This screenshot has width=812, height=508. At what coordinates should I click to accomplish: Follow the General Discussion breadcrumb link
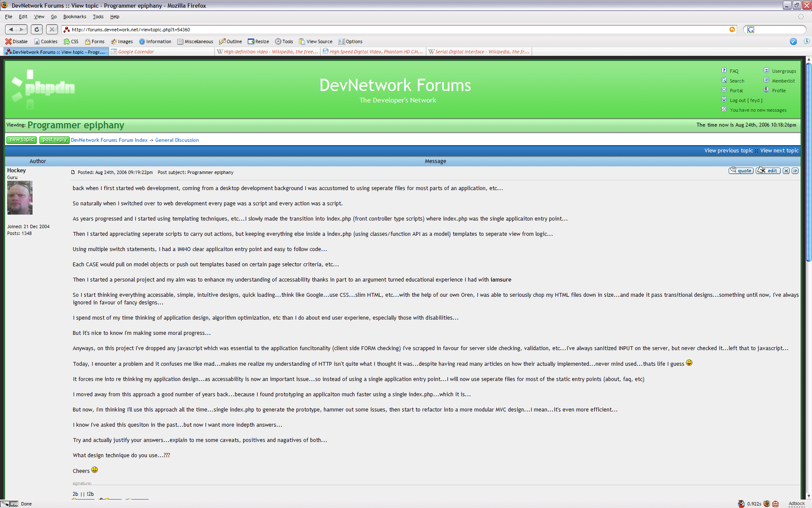[177, 140]
